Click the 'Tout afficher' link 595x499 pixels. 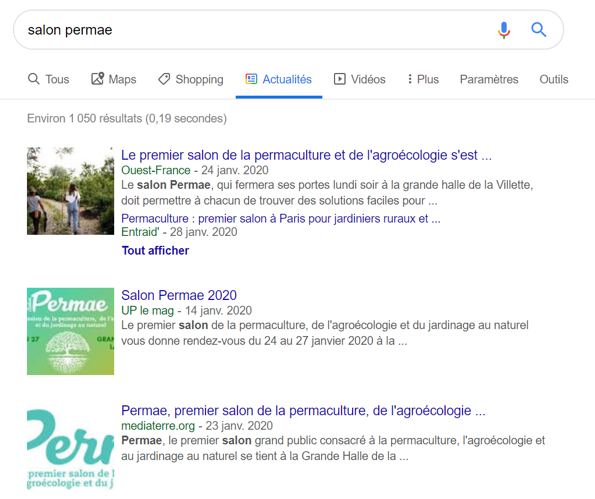[155, 250]
